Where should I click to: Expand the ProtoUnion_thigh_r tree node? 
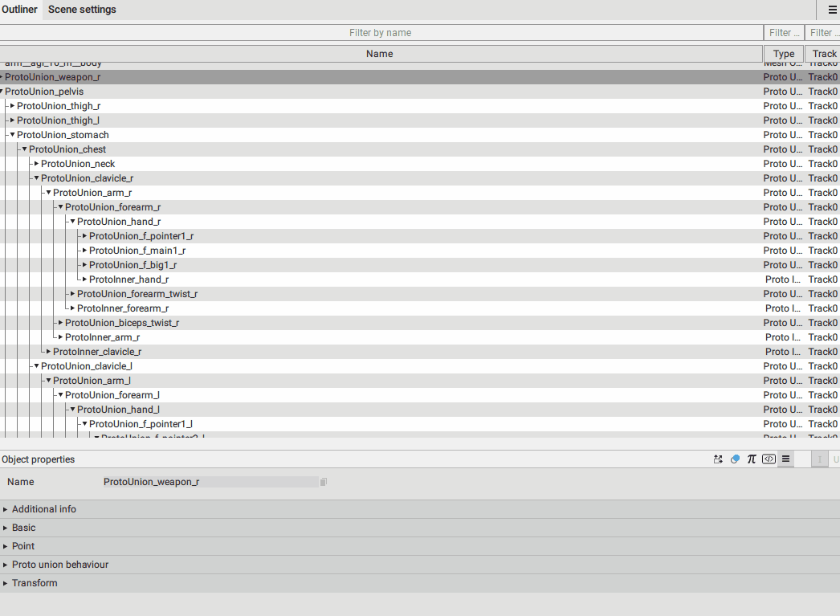[12, 106]
